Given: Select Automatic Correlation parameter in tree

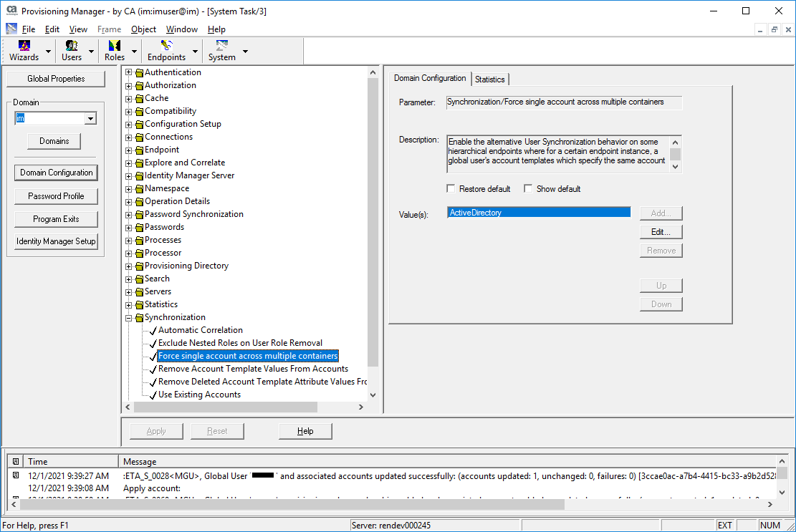Looking at the screenshot, I should 200,330.
